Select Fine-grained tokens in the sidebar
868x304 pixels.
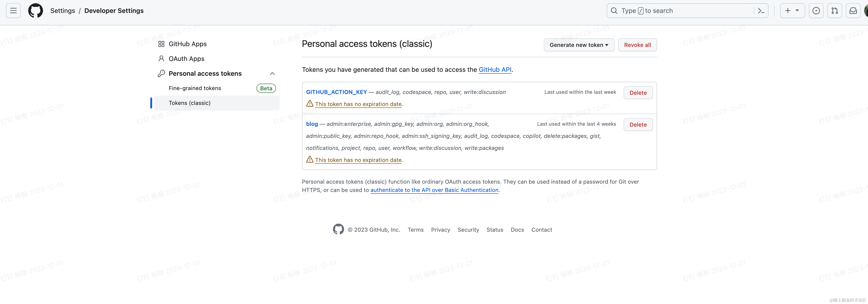click(195, 88)
